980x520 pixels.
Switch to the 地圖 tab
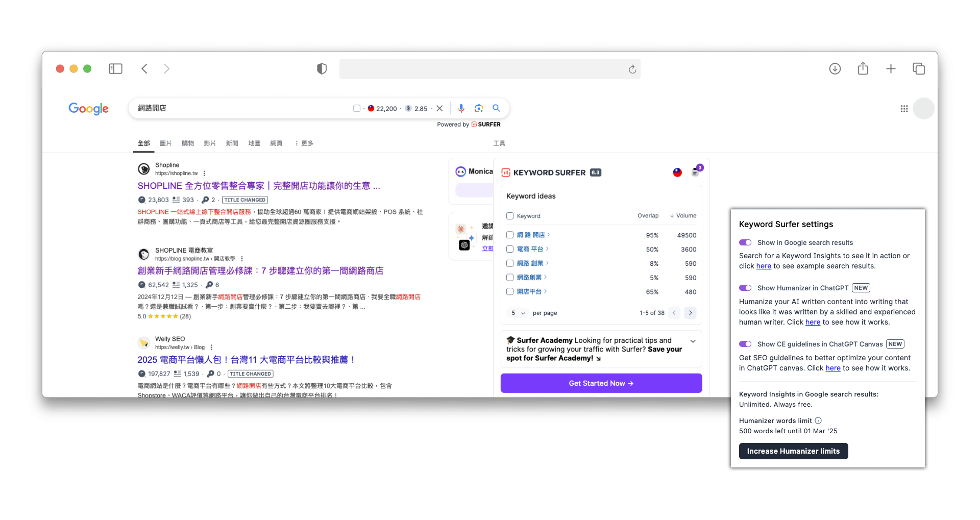coord(254,143)
